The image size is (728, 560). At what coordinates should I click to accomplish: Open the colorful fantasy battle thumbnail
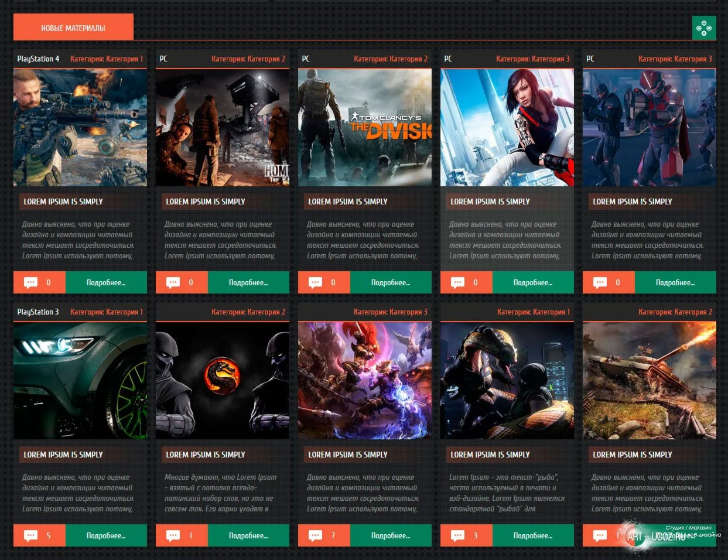pos(365,381)
